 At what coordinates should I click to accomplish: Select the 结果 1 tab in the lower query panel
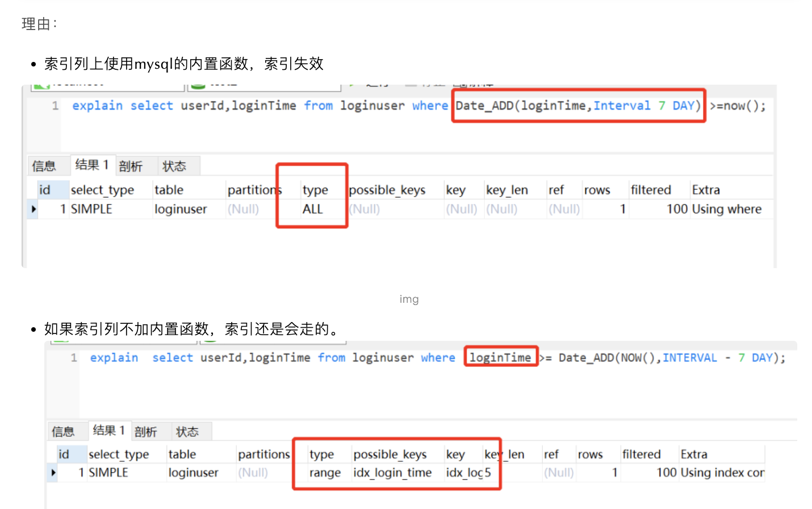108,431
